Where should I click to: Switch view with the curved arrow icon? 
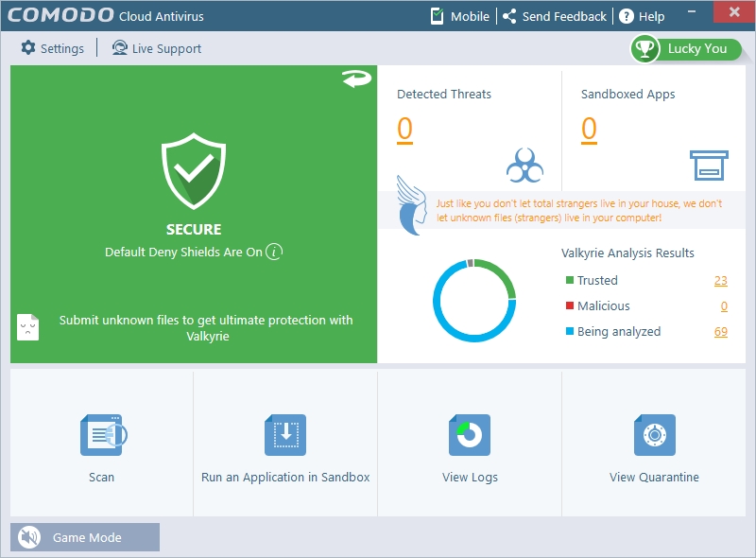[356, 78]
